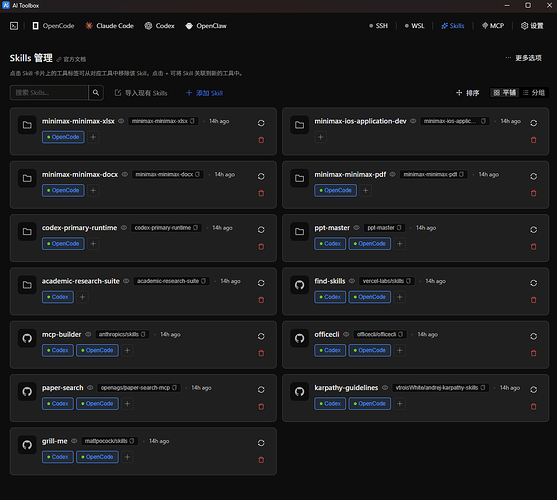Screen dimensions: 557x500
Task: Remove OpenCode tag from ppt-master
Action: click(x=370, y=244)
